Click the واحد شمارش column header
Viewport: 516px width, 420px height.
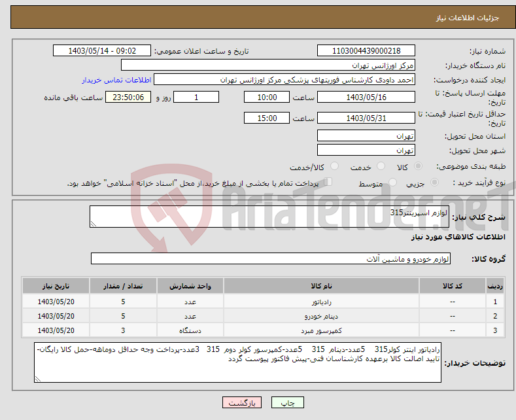pyautogui.click(x=190, y=286)
